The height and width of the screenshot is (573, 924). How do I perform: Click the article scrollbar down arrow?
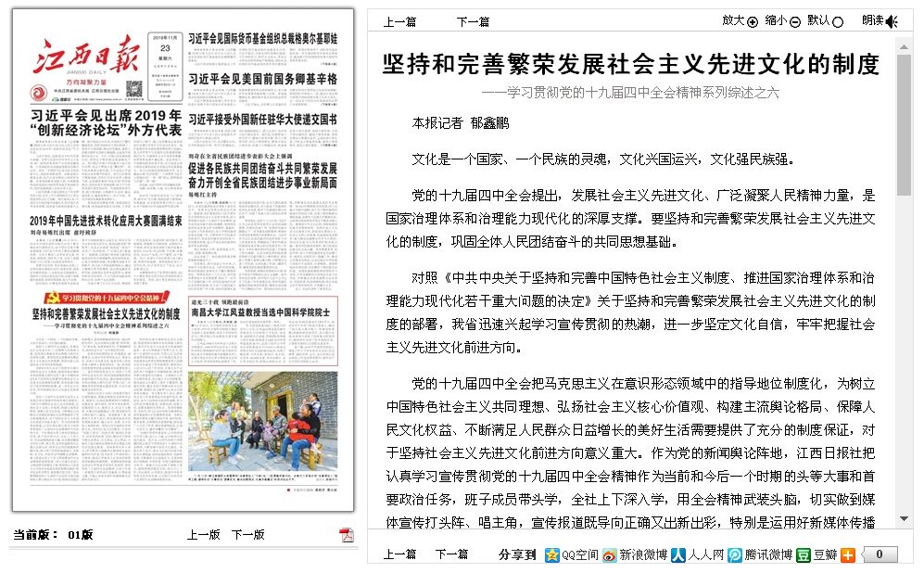[904, 519]
